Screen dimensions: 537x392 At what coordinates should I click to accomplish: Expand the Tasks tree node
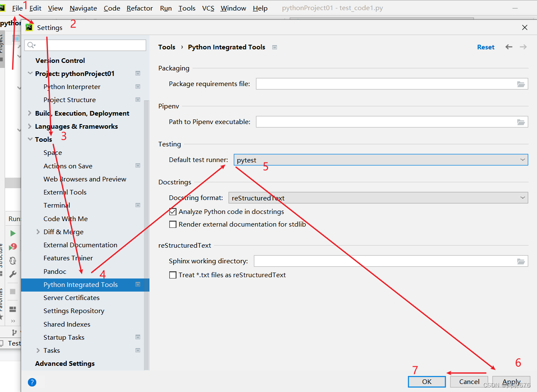pos(38,350)
